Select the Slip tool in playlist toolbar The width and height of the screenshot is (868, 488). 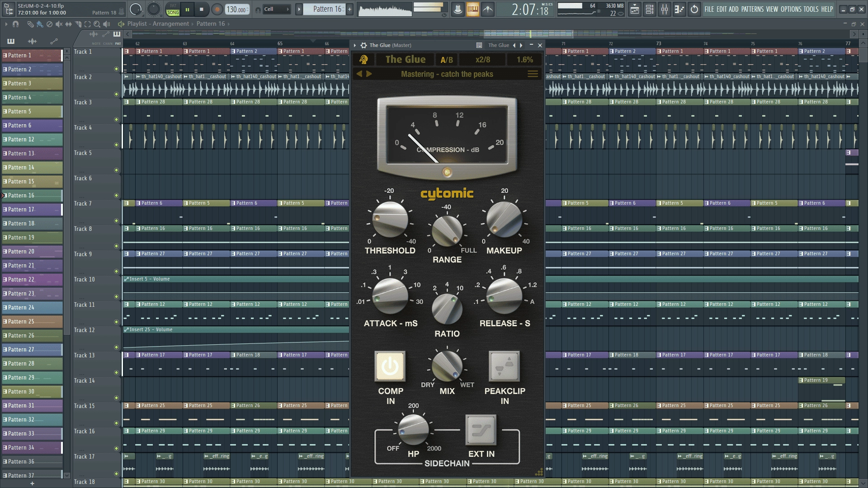point(69,24)
